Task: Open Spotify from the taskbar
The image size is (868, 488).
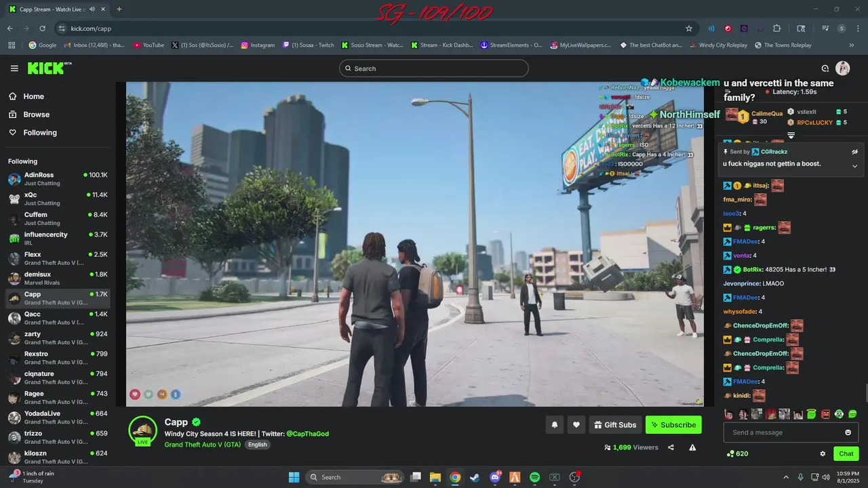Action: 534,477
